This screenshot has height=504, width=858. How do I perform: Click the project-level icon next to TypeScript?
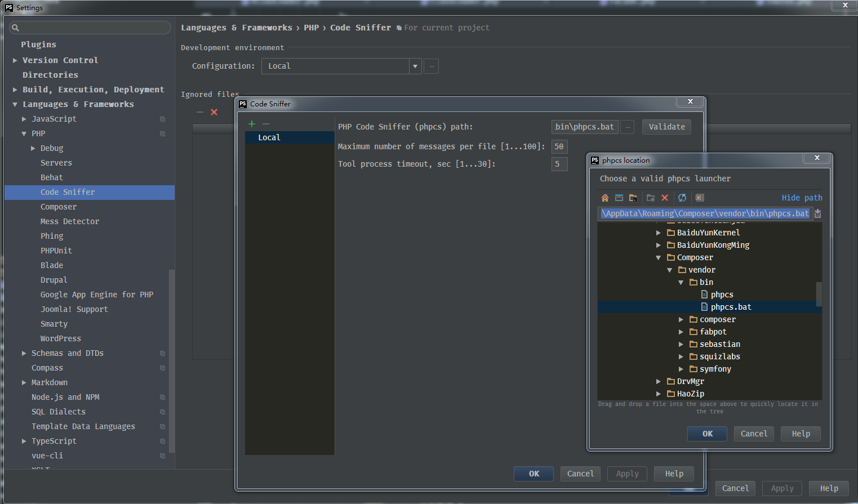[x=163, y=441]
